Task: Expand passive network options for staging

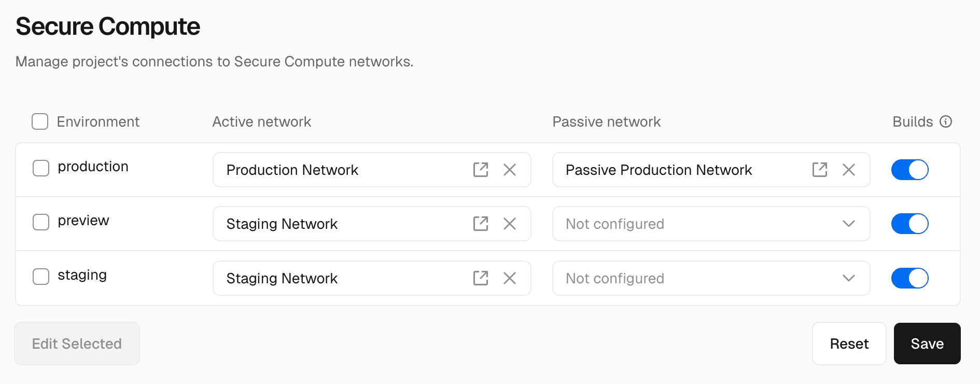Action: 848,278
